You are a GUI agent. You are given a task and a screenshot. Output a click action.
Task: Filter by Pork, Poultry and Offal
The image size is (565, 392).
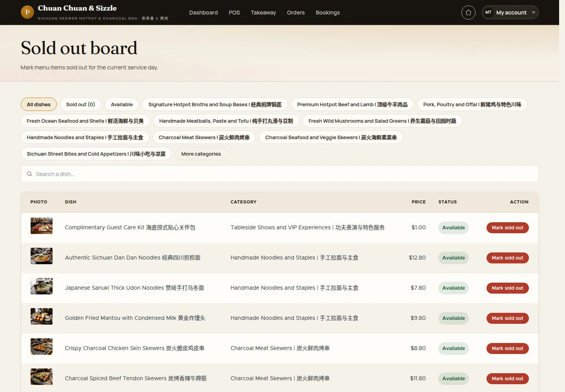pos(472,104)
